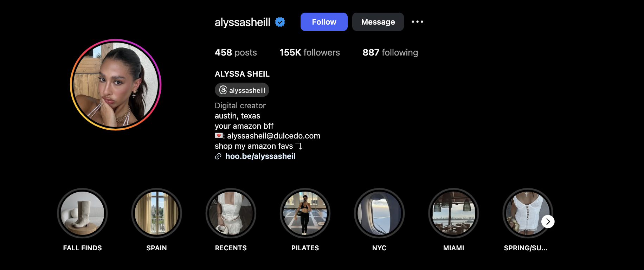
Task: Follow the alyssasheill account
Action: 324,22
